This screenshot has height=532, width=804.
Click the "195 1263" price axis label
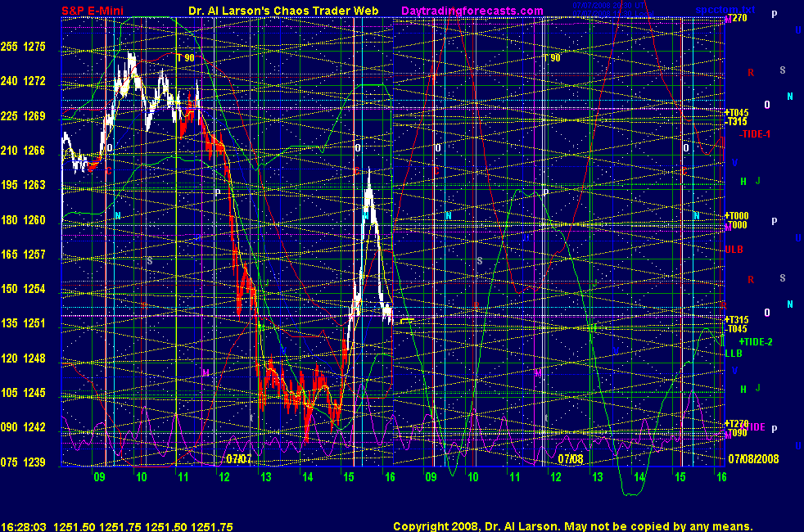23,185
